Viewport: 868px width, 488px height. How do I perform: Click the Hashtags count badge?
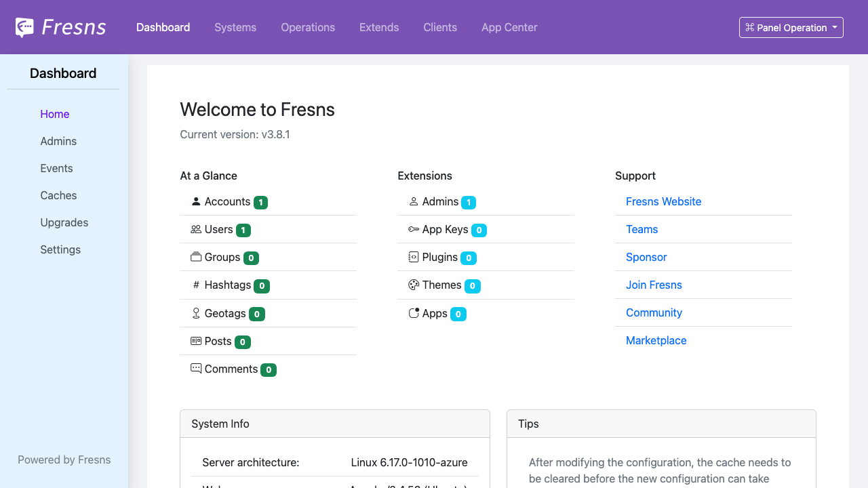pyautogui.click(x=262, y=285)
